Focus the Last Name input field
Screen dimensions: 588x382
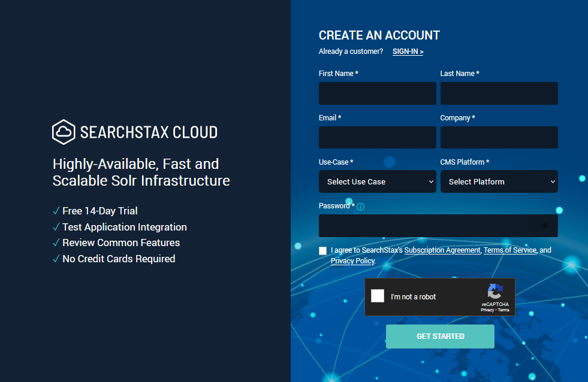[499, 93]
